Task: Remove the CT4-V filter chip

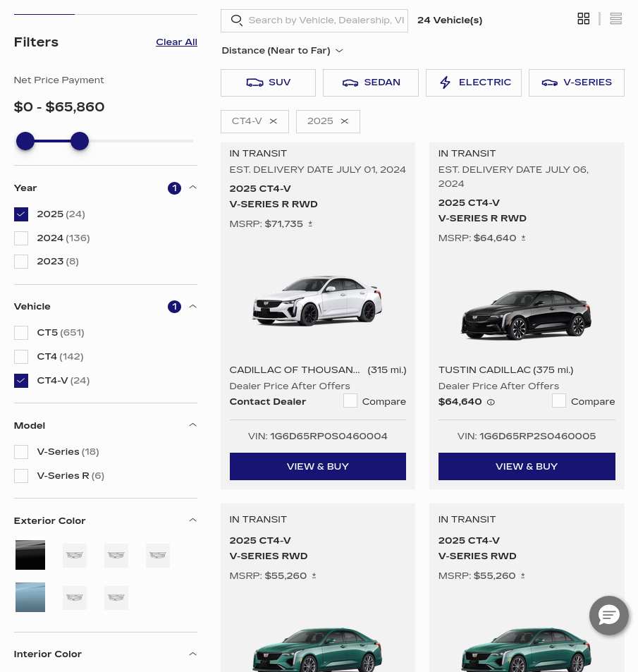Action: pyautogui.click(x=274, y=121)
